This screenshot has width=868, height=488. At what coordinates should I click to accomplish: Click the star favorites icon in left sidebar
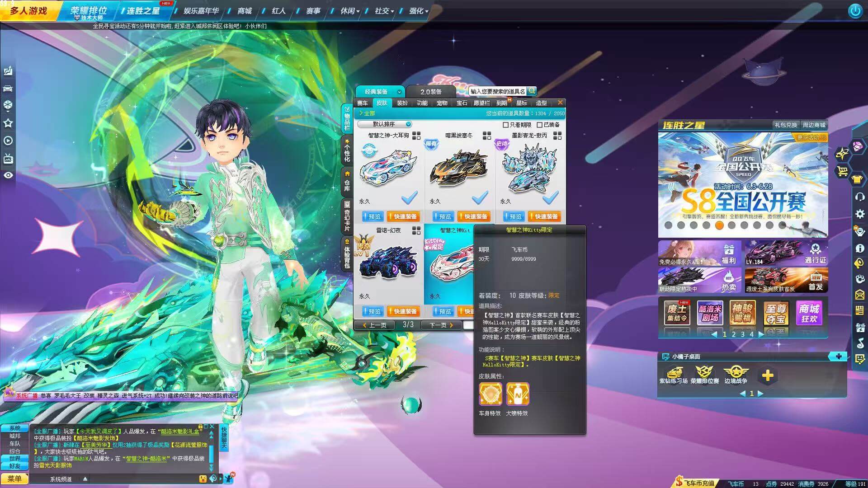pos(8,123)
